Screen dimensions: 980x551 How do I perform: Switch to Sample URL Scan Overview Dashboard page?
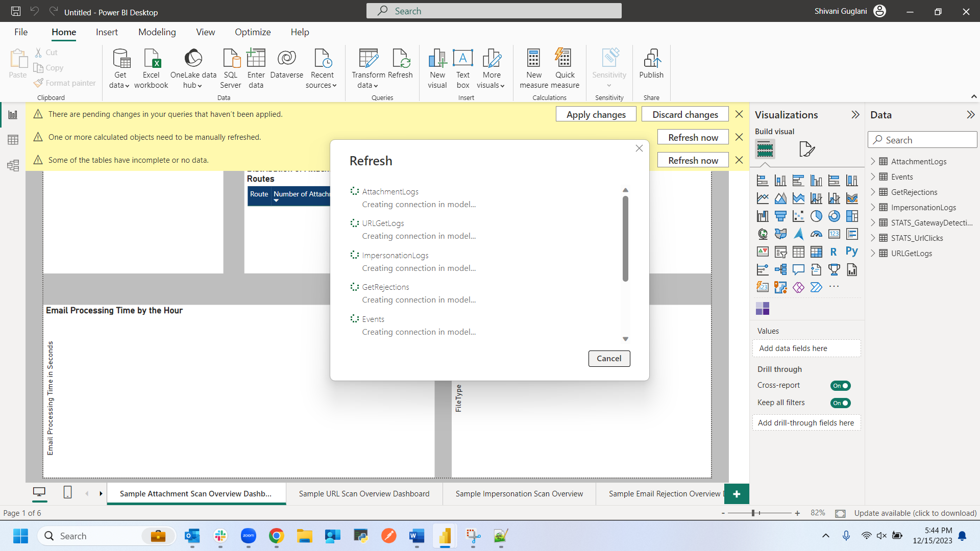pyautogui.click(x=364, y=494)
